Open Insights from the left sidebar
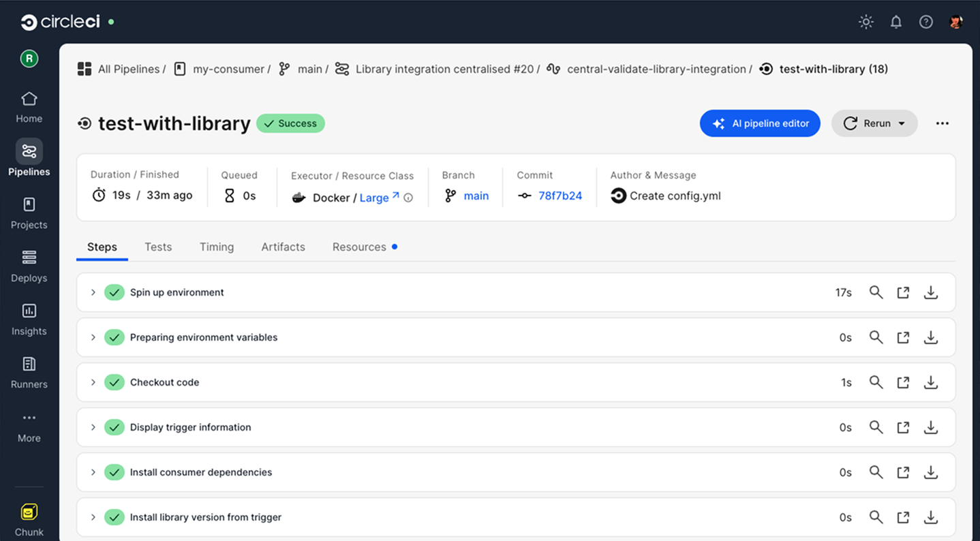Screen dimensions: 980x541 coord(29,317)
